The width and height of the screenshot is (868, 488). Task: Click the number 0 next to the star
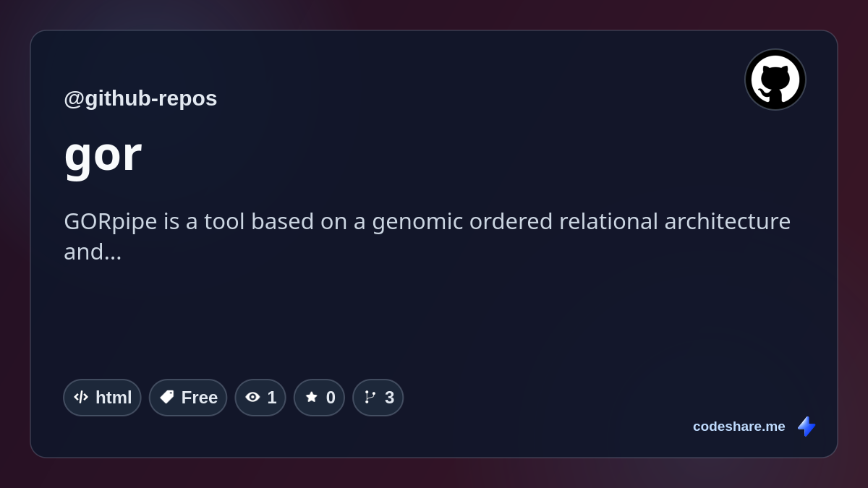click(x=331, y=398)
